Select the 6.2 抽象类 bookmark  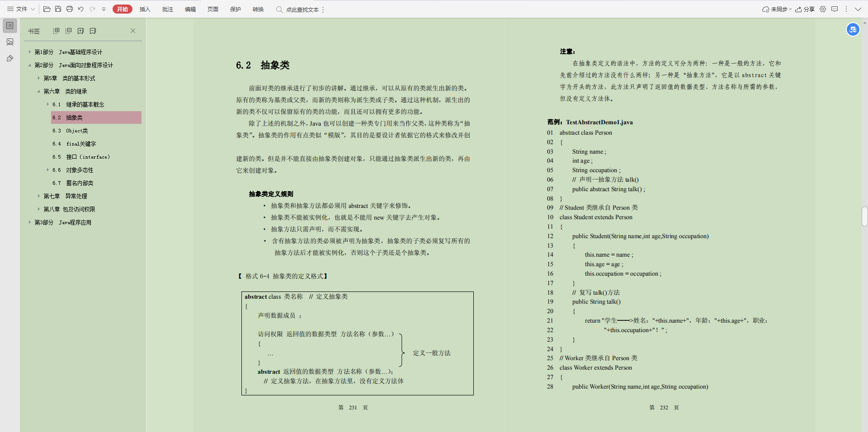pos(96,117)
